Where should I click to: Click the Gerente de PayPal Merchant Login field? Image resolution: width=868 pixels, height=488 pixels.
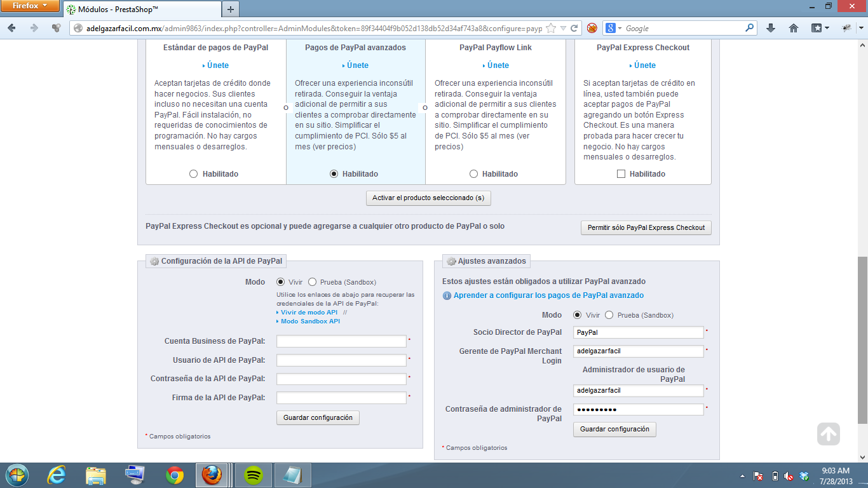(x=639, y=351)
